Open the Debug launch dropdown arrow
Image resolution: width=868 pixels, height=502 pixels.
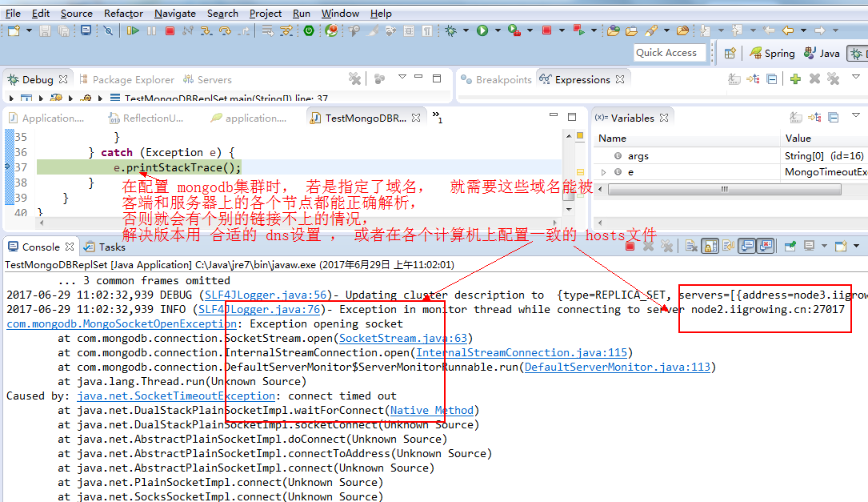coord(466,31)
